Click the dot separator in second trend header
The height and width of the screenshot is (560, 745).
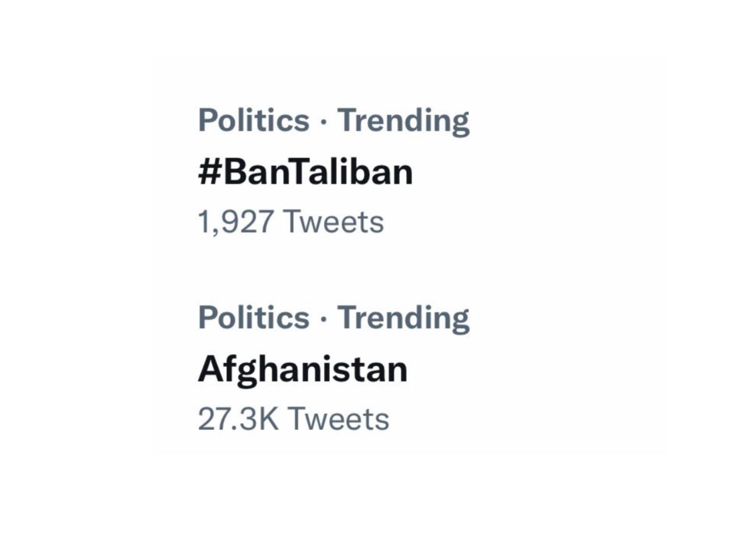[x=323, y=319]
